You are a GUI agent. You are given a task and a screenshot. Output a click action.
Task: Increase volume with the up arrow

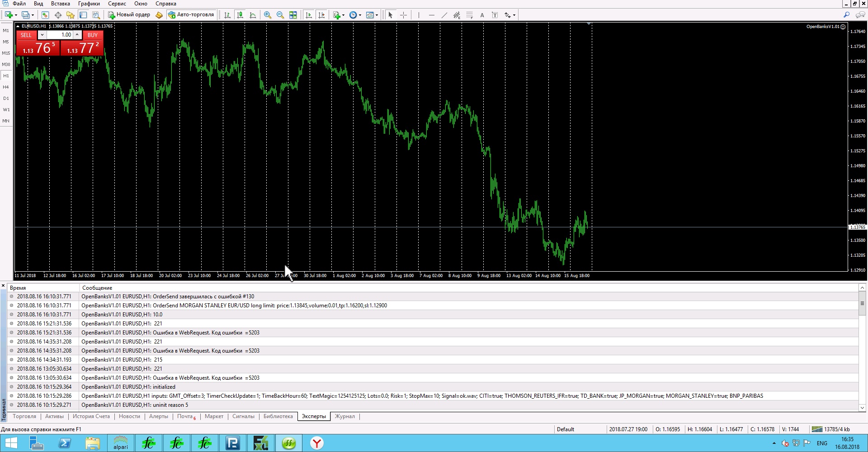point(77,35)
